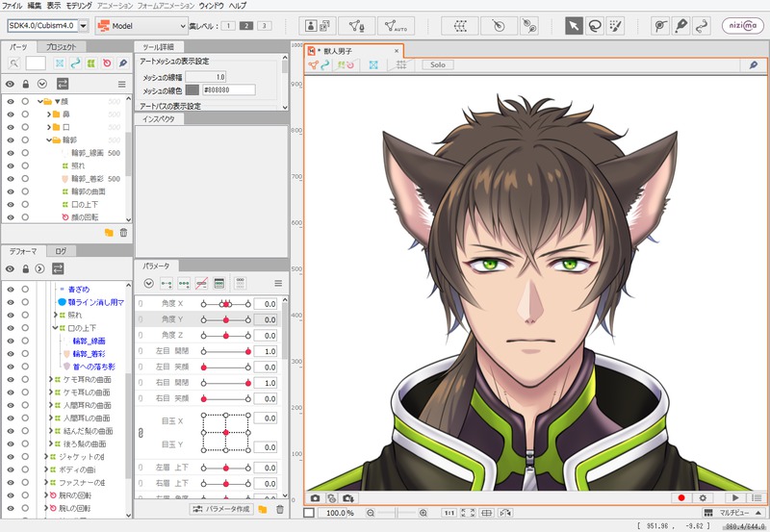The height and width of the screenshot is (532, 770).
Task: Toggle visibility of 鼻 folder
Action: tap(11, 114)
